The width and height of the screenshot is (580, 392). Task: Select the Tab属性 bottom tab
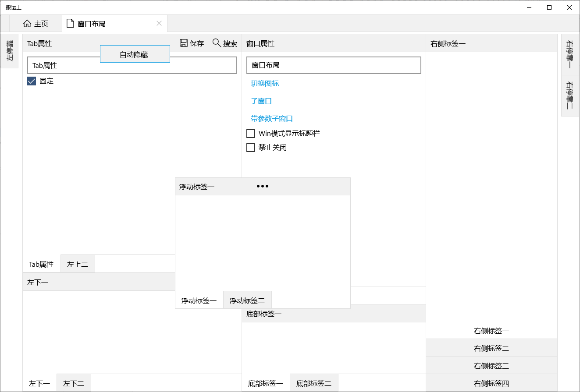[41, 264]
